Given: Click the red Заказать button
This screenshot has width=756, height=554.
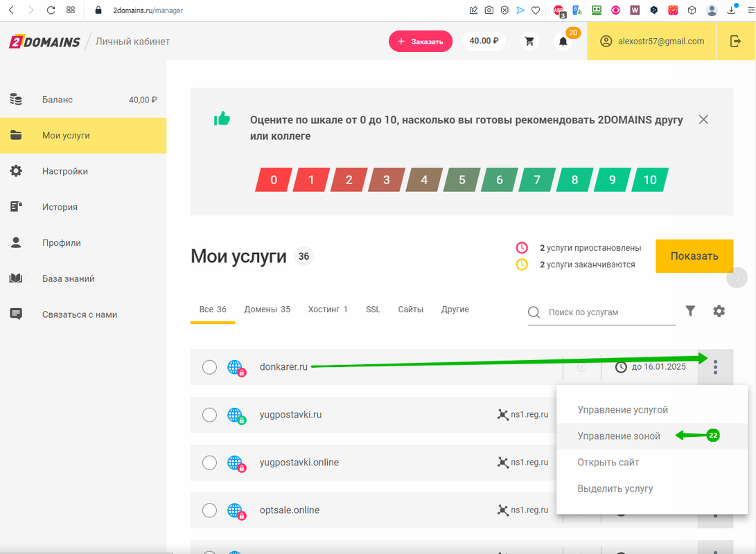Looking at the screenshot, I should coord(421,42).
